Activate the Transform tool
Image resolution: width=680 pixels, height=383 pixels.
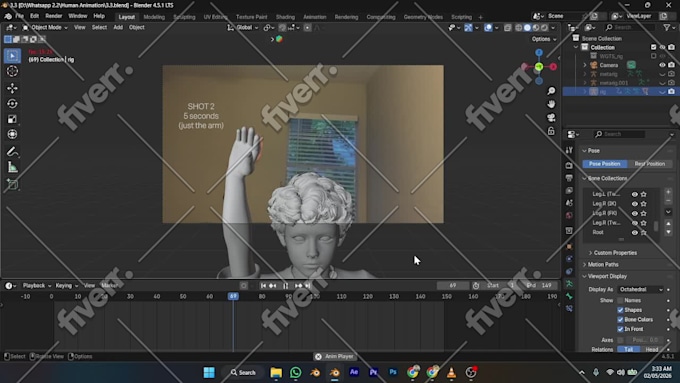(12, 134)
